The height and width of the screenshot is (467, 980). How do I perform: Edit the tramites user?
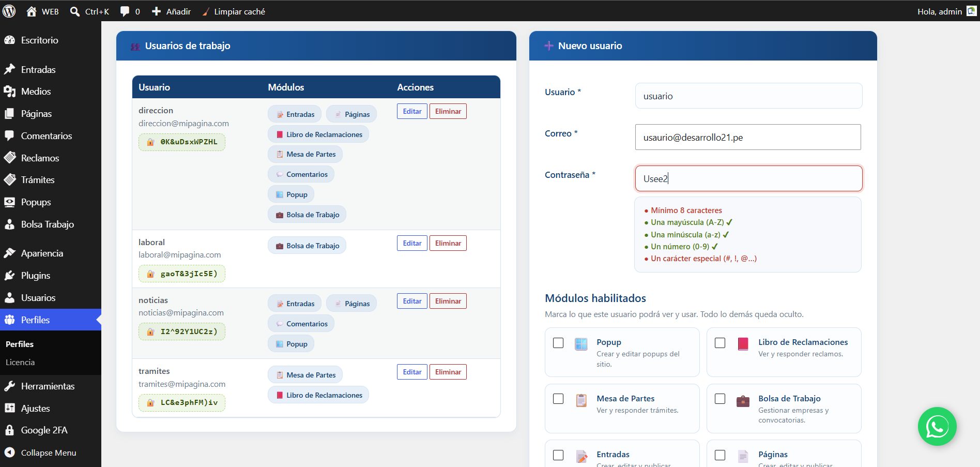click(x=412, y=372)
